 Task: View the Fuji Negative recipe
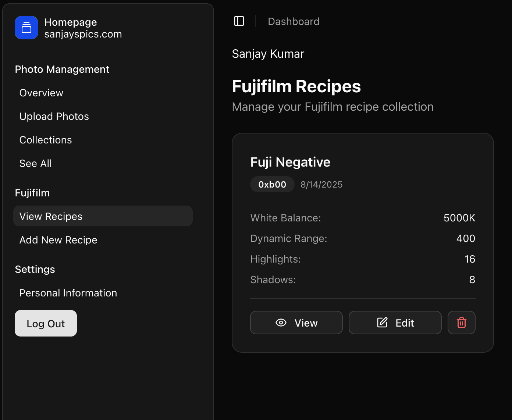pos(296,323)
